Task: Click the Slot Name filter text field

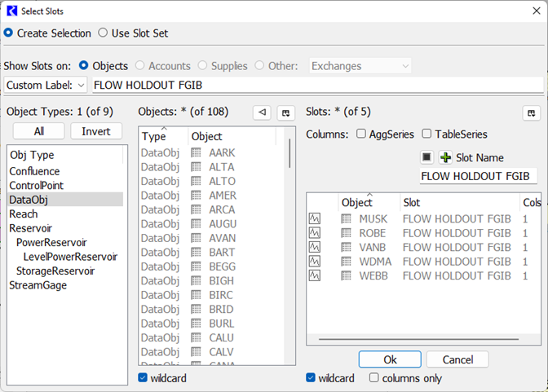Action: pyautogui.click(x=478, y=176)
